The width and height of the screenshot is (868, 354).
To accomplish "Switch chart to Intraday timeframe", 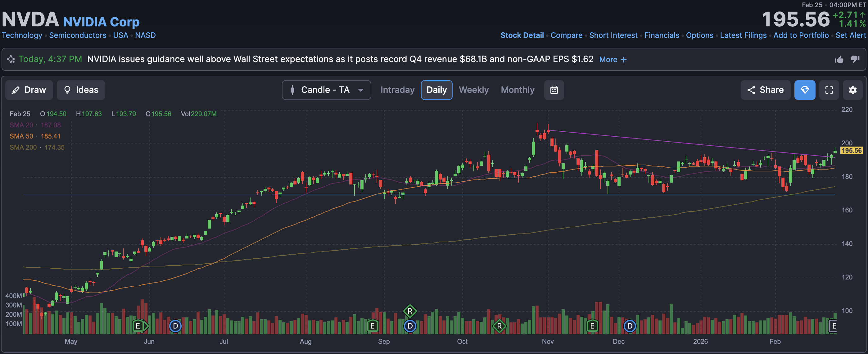I will [397, 90].
